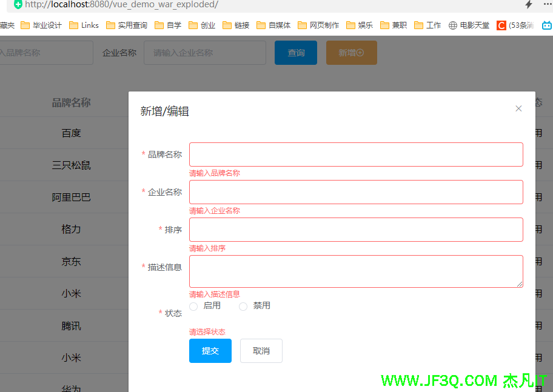This screenshot has height=392, width=553.
Task: Expand the 实用查询 bookmark folder
Action: point(127,25)
